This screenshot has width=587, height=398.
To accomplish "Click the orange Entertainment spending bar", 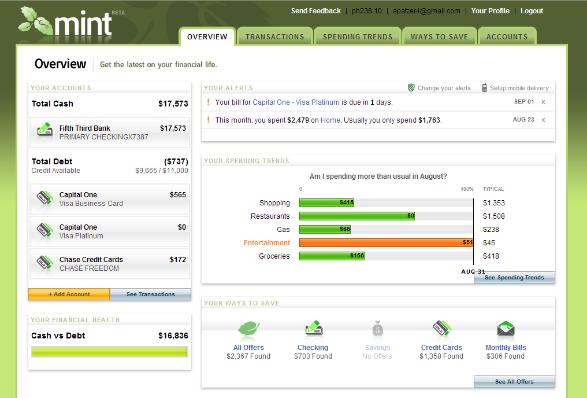I will point(386,243).
